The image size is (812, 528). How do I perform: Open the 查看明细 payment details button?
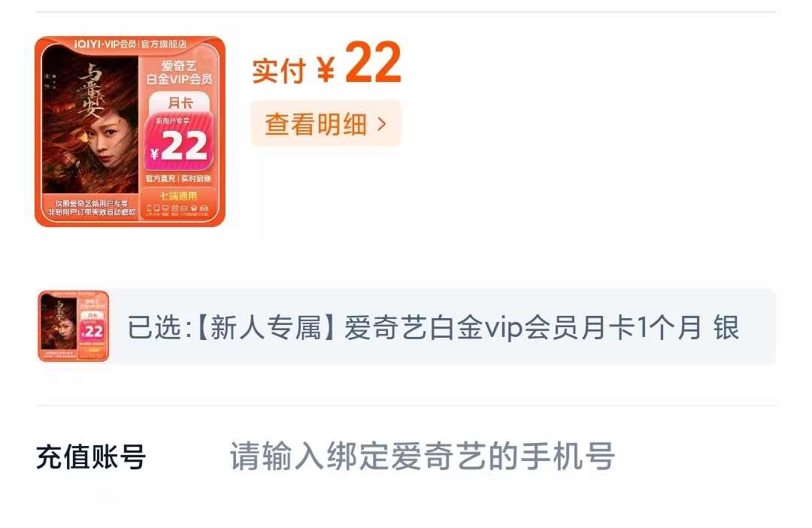[326, 124]
